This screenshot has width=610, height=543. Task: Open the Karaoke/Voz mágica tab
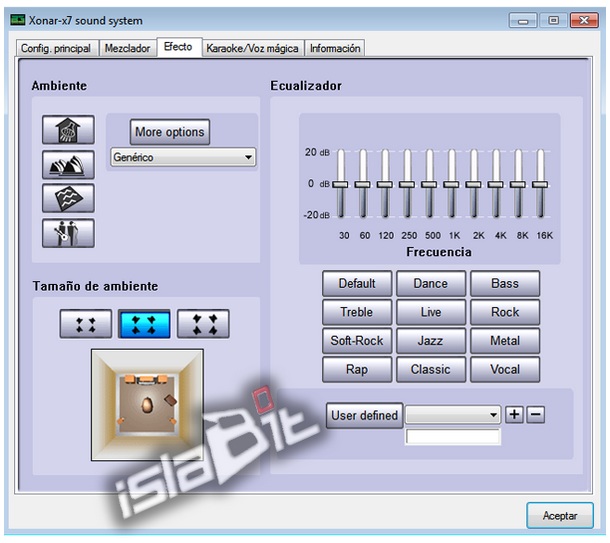coord(252,48)
